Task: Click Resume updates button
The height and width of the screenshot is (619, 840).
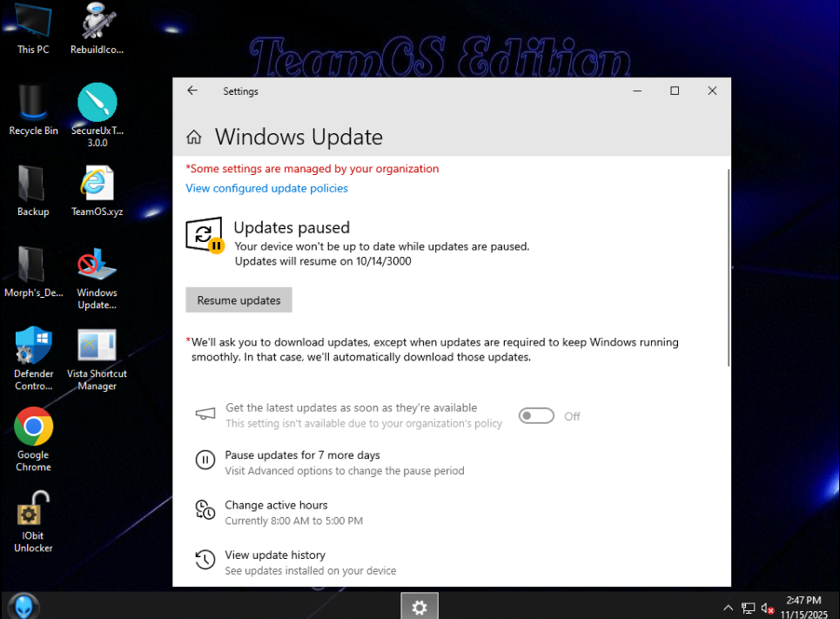Action: click(239, 300)
